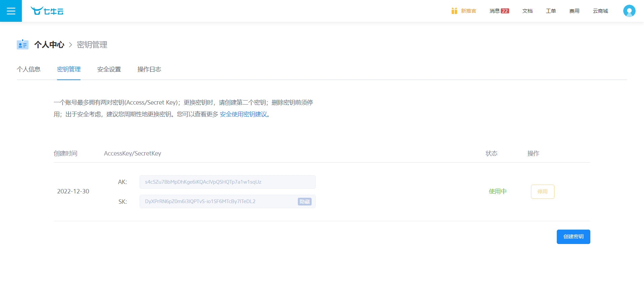This screenshot has height=303, width=644.
Task: Select the 密钥管理 tab
Action: (x=69, y=69)
